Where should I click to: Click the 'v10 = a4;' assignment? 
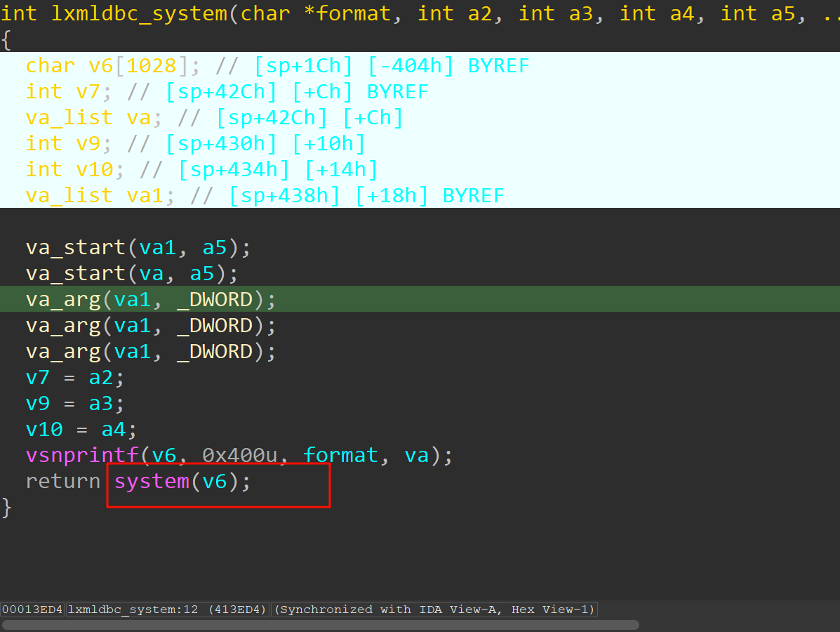click(81, 429)
